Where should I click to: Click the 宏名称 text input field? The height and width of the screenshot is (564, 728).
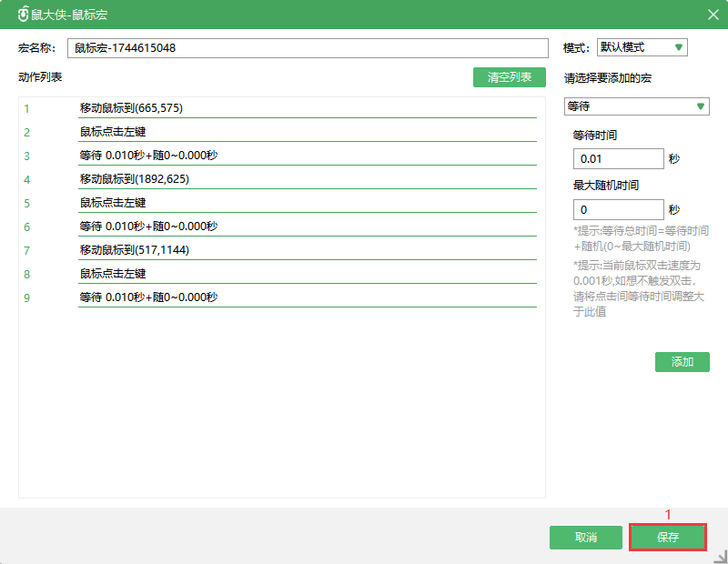308,48
